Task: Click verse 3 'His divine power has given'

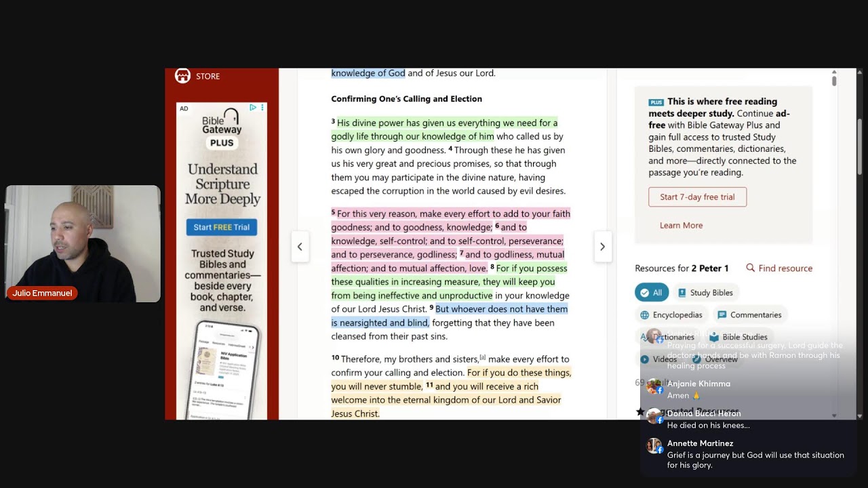Action: (x=394, y=123)
